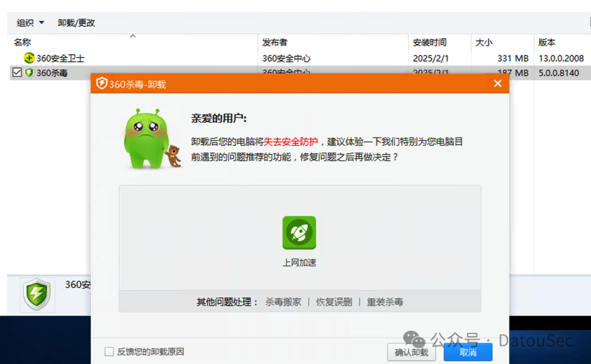Click version 13.0.0.2008 cell
This screenshot has width=591, height=364.
[x=561, y=58]
